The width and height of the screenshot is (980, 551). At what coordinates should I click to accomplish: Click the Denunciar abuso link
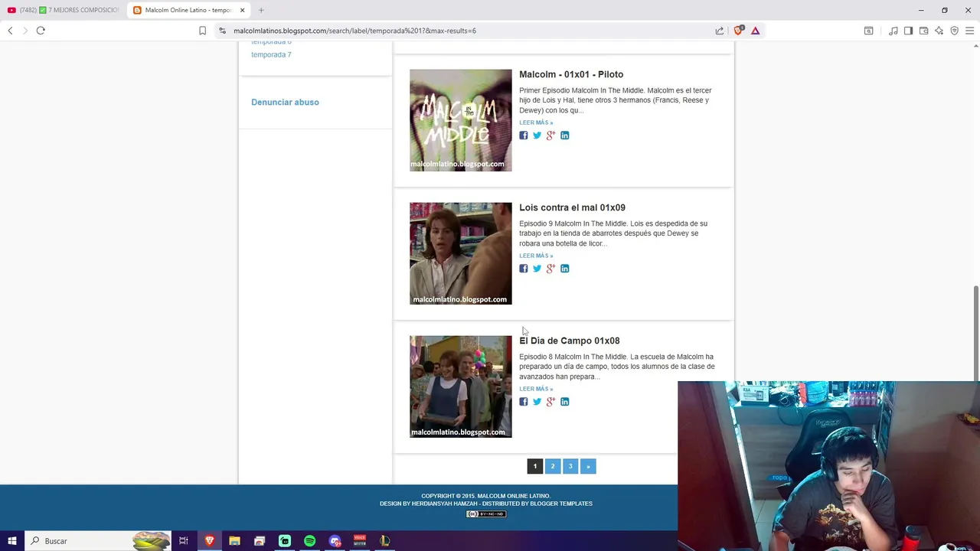(x=285, y=102)
